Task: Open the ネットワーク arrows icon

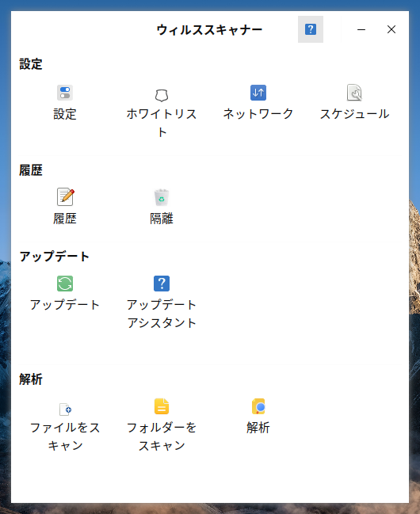Action: (x=258, y=93)
